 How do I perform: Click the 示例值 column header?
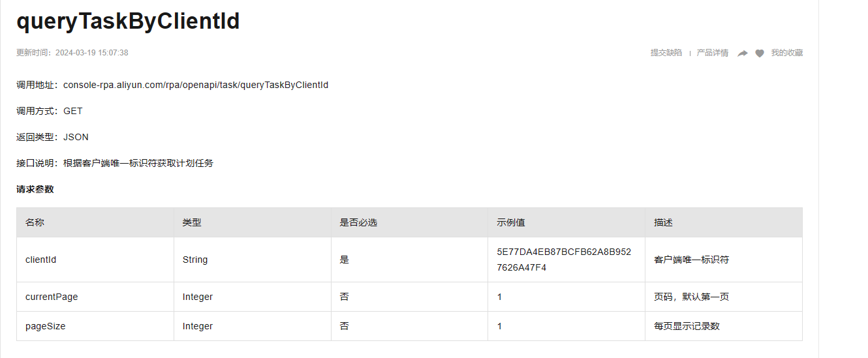(x=511, y=222)
